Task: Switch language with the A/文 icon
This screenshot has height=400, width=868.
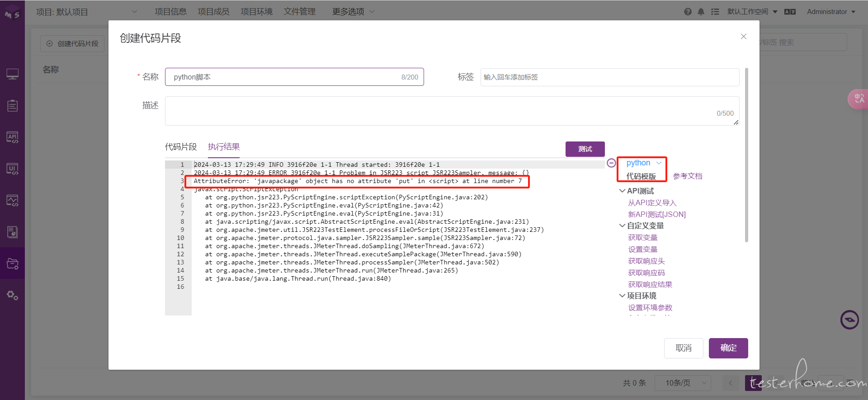Action: (790, 12)
